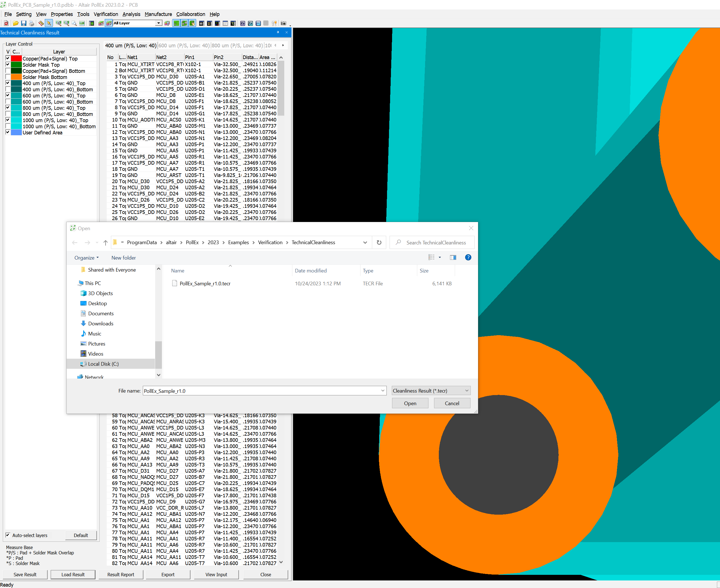Screen dimensions: 720x588
Task: Select PollEx_Sample_r1.0.tecr file
Action: tap(205, 283)
